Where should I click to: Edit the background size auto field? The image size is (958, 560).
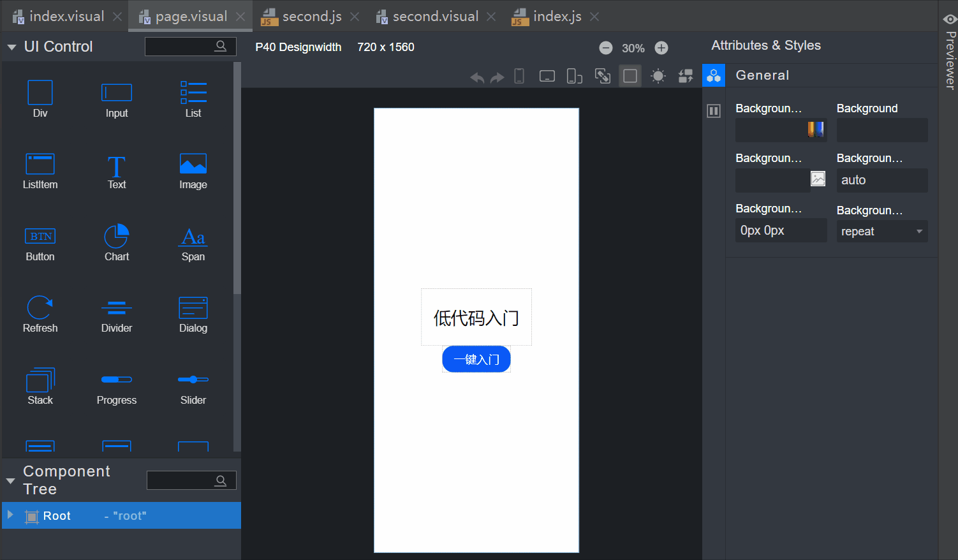click(882, 181)
